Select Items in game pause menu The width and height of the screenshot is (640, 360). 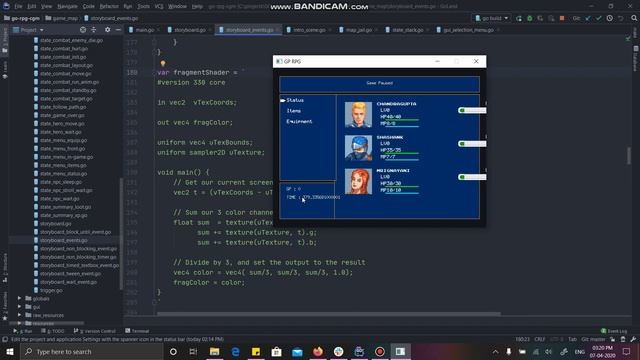293,111
